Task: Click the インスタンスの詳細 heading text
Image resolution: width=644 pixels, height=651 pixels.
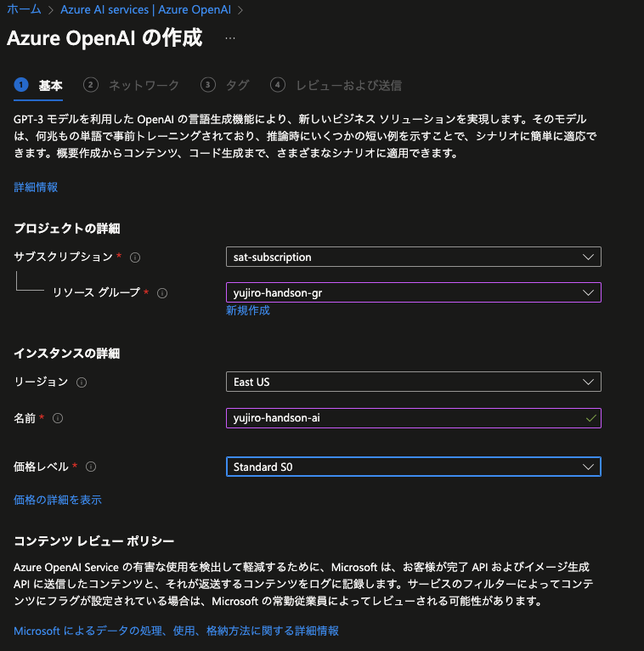Action: point(67,354)
